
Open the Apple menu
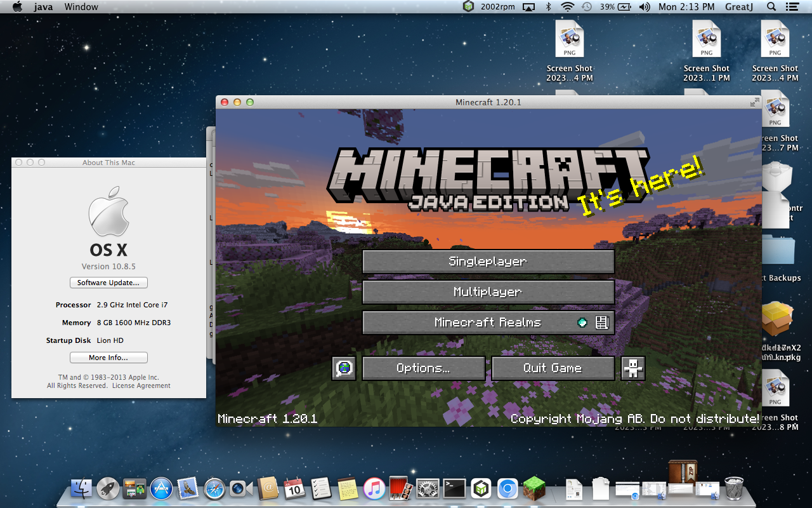17,7
